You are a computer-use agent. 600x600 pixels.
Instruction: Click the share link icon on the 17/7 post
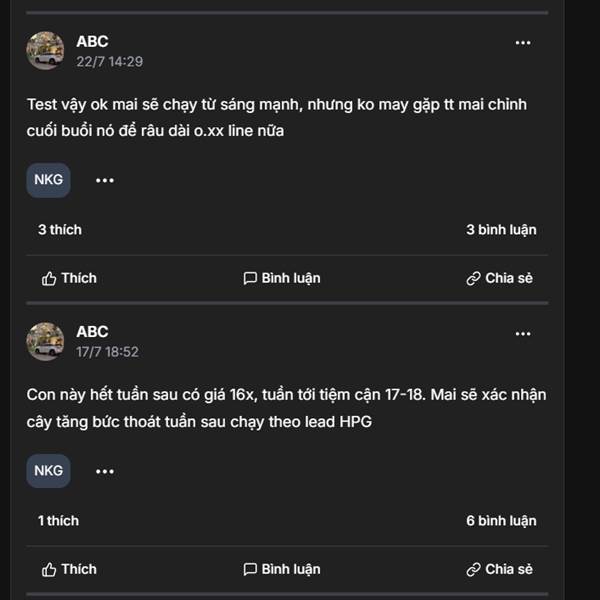pyautogui.click(x=473, y=569)
